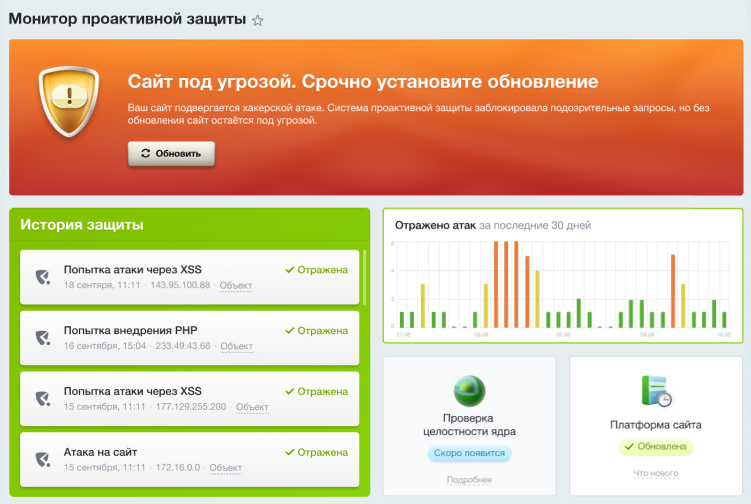Click shield icon of the 15 September XSS attack
Image resolution: width=751 pixels, height=504 pixels.
coord(42,399)
